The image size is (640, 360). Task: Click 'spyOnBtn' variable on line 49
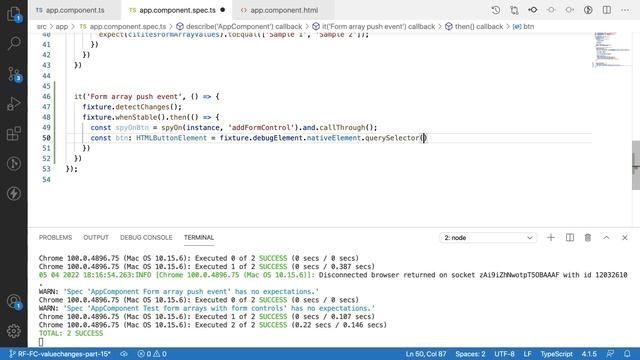point(132,127)
